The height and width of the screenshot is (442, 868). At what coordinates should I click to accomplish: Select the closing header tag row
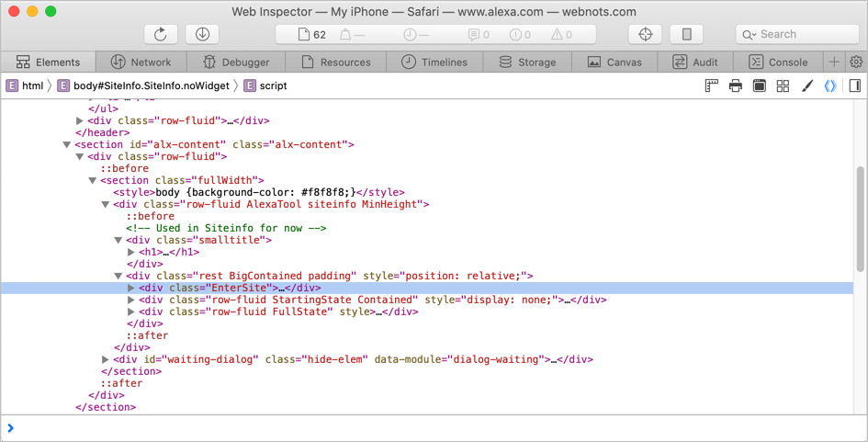point(102,132)
